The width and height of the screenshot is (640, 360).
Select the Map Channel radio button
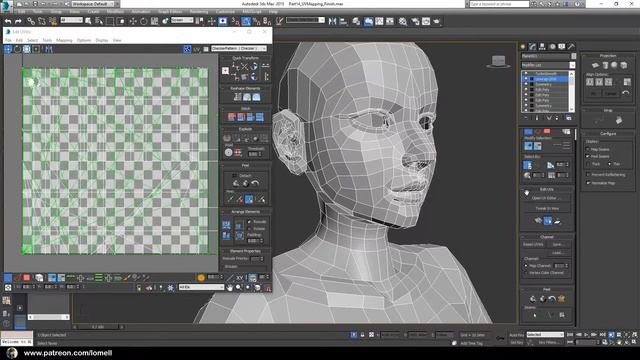526,266
